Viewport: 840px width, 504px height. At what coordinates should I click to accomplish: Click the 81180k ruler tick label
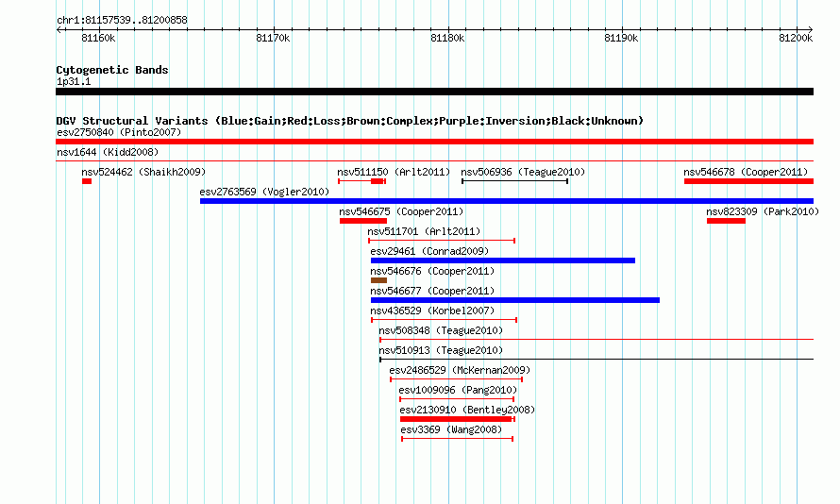coord(448,38)
